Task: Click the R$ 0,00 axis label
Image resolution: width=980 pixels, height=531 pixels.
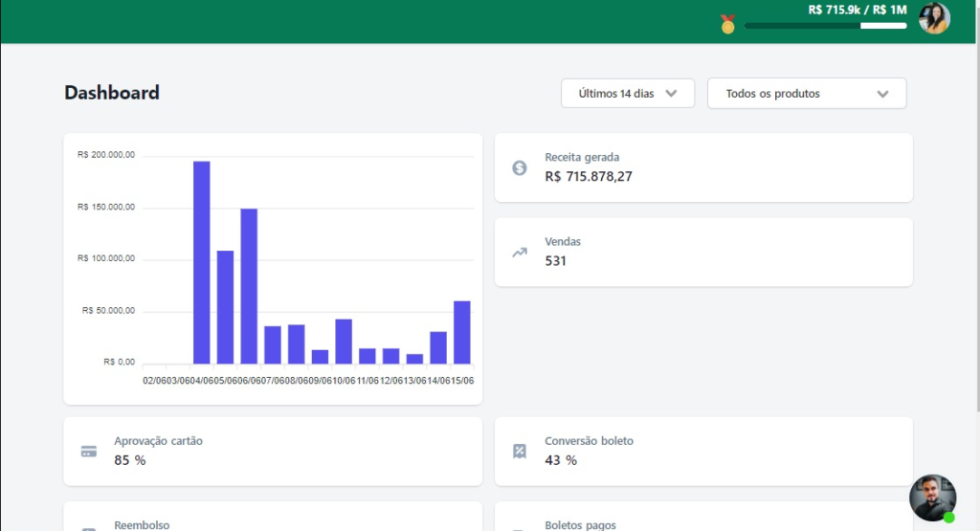Action: coord(119,362)
